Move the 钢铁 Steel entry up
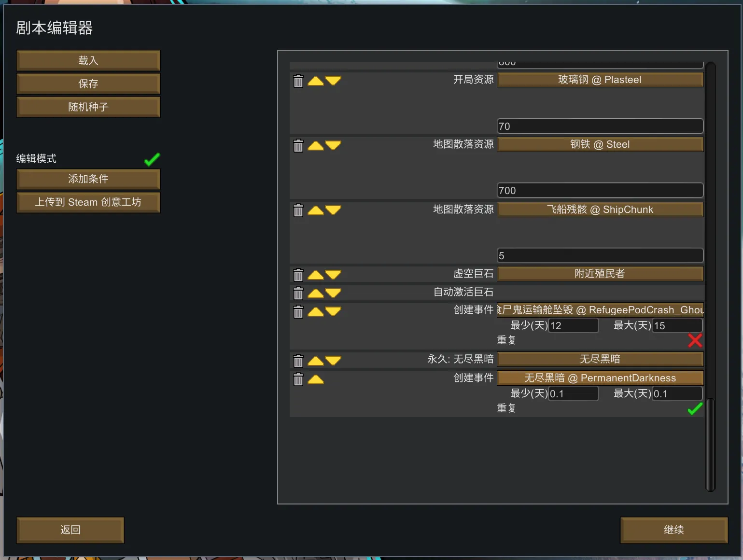Viewport: 743px width, 560px height. (x=316, y=145)
